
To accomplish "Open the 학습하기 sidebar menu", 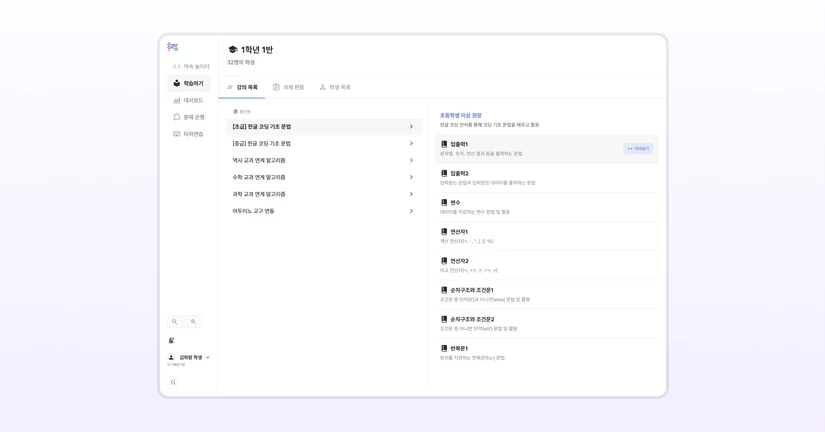I will 189,83.
